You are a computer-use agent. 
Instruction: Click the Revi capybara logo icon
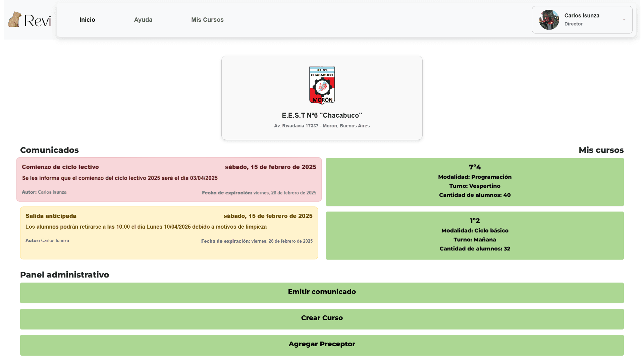coord(15,19)
